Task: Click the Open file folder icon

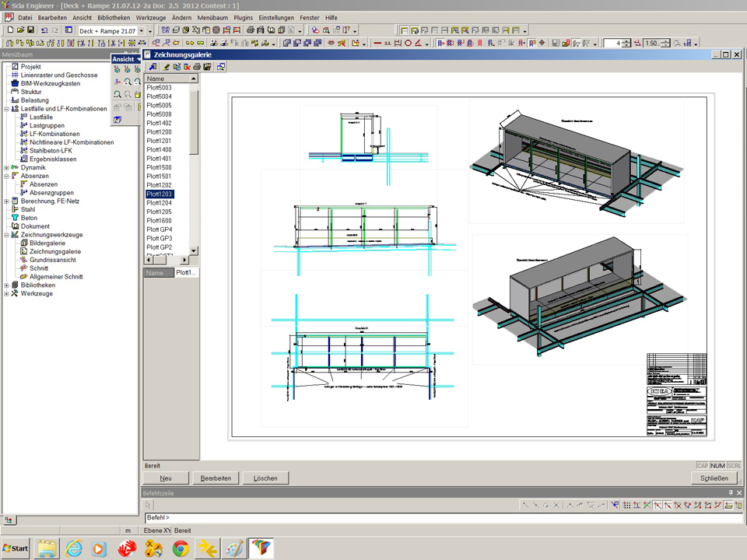Action: click(x=21, y=30)
